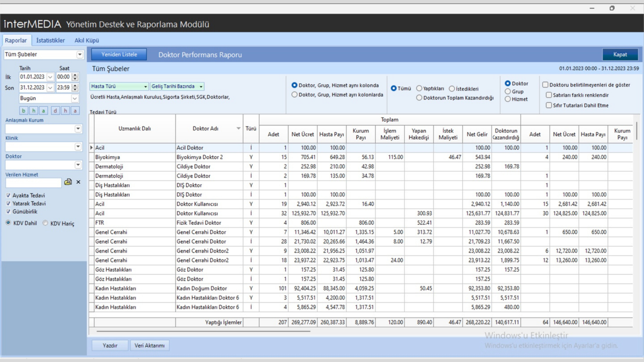
Task: Expand the Hasta Türü dropdown
Action: (145, 86)
